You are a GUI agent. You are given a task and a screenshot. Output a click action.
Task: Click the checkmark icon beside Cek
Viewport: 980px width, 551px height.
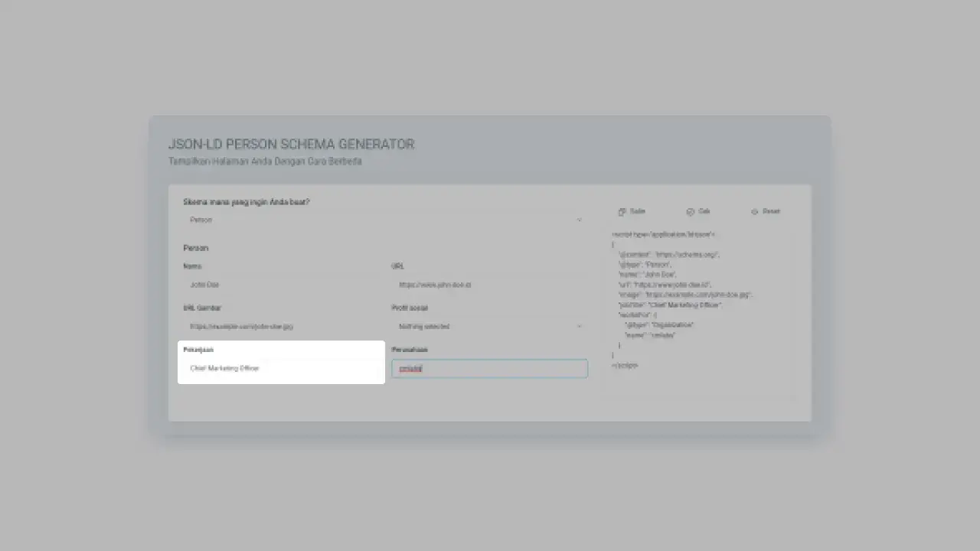[690, 212]
